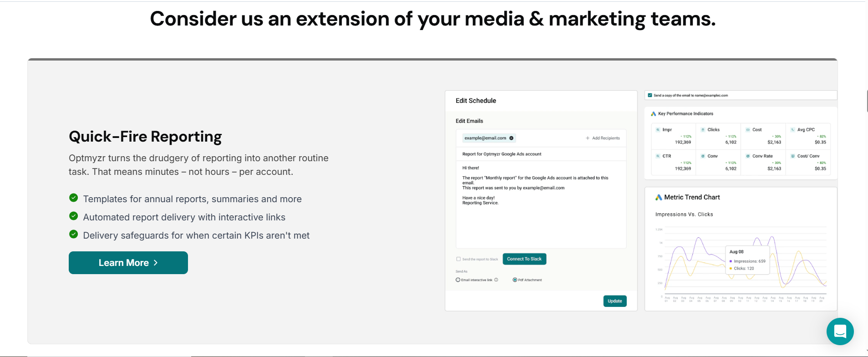This screenshot has height=357, width=868.
Task: Click the Google Ads icon beside Metric Trend Chart
Action: tap(659, 197)
